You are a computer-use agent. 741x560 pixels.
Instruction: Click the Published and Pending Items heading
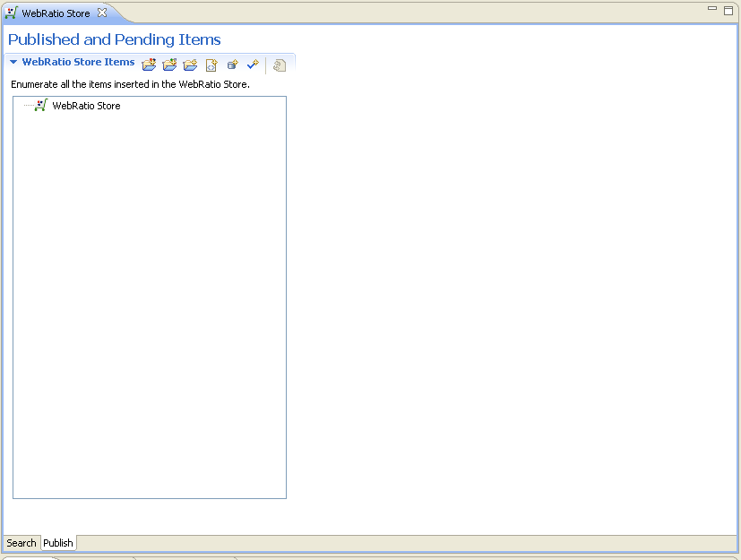pos(115,39)
